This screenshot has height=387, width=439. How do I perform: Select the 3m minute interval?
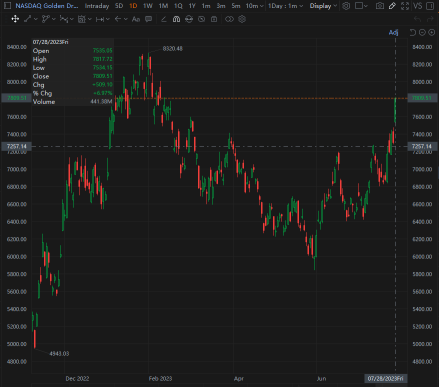click(x=221, y=6)
